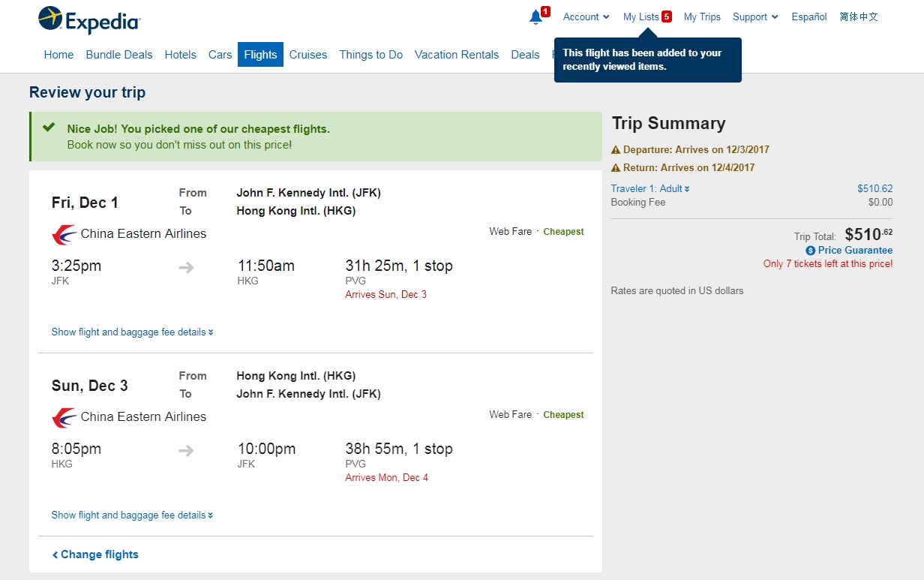The image size is (924, 580).
Task: Switch to the Vacation Rentals tab
Action: 456,55
